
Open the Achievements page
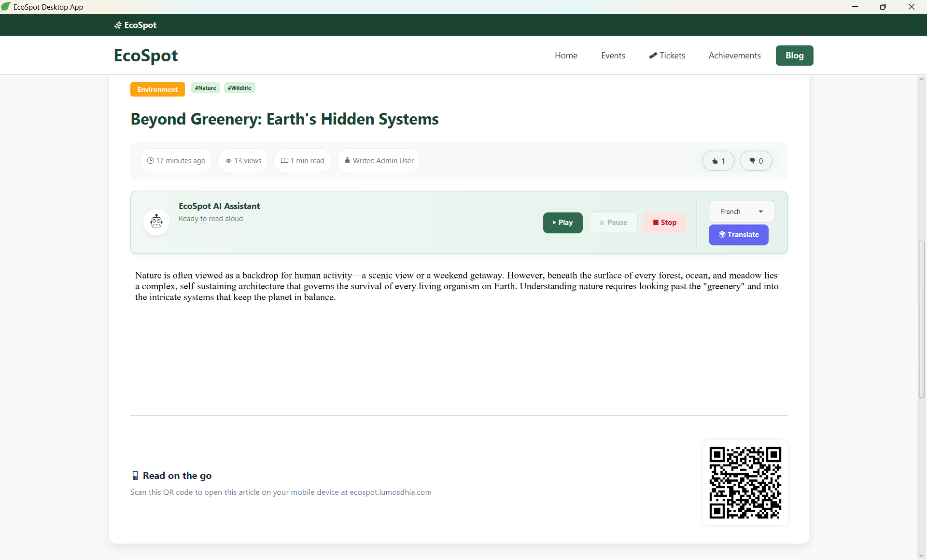pos(734,56)
